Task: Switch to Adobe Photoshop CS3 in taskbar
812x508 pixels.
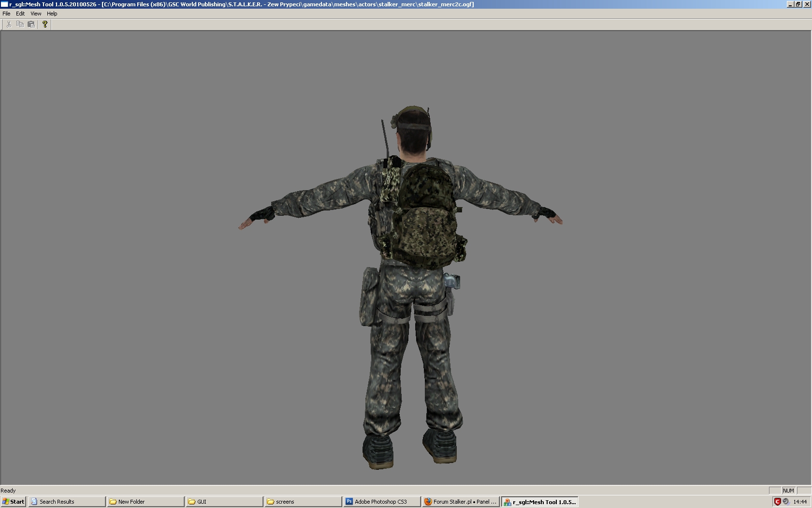Action: 382,502
